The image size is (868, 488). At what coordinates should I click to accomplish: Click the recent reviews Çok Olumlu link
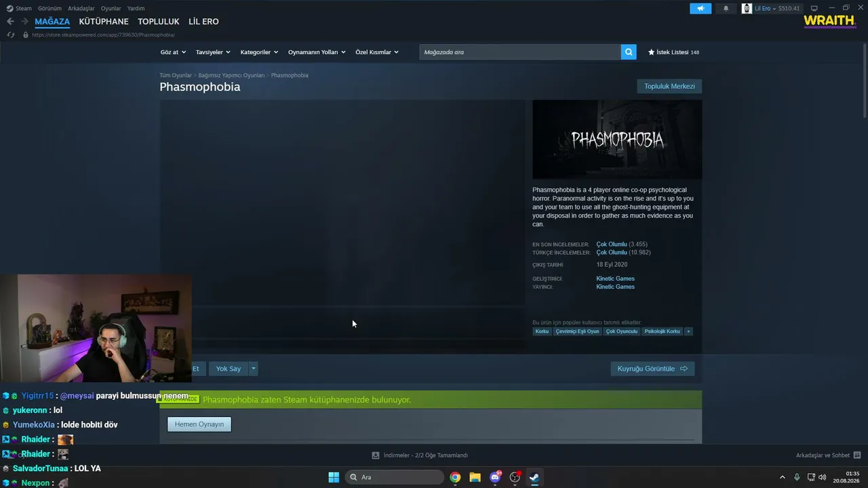(x=612, y=244)
